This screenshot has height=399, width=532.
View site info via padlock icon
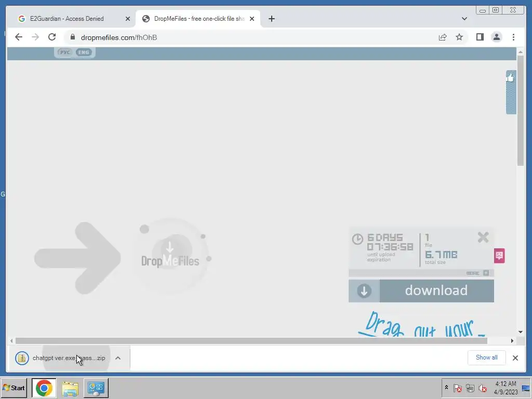click(x=72, y=37)
